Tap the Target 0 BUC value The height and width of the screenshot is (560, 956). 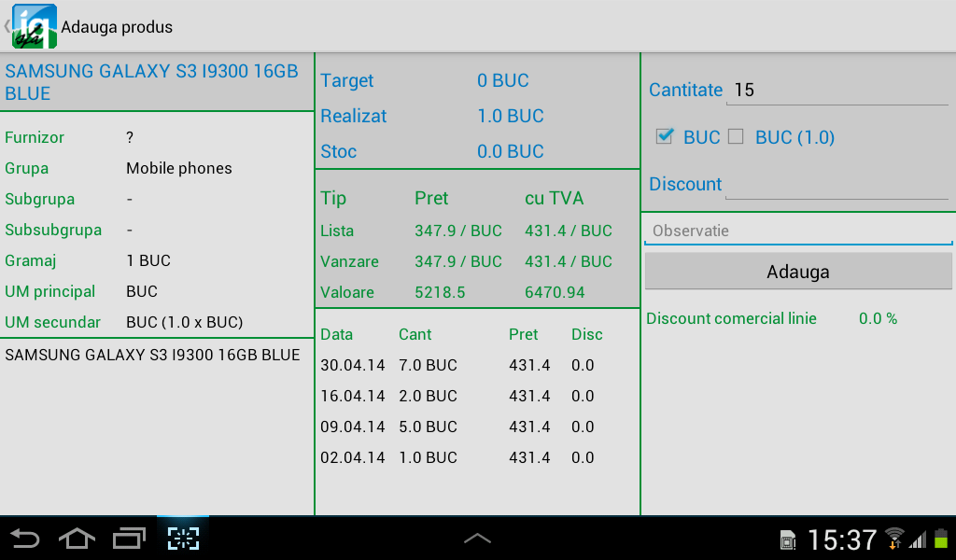503,80
